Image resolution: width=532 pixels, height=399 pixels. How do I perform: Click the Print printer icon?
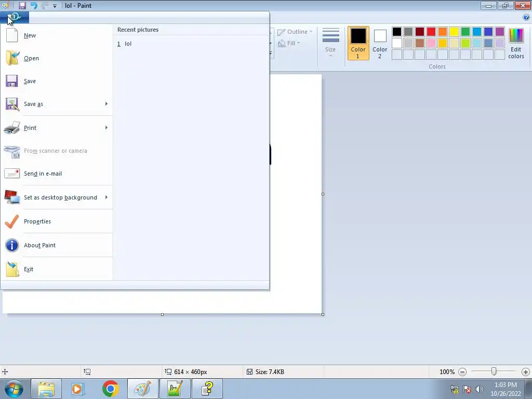(x=12, y=128)
